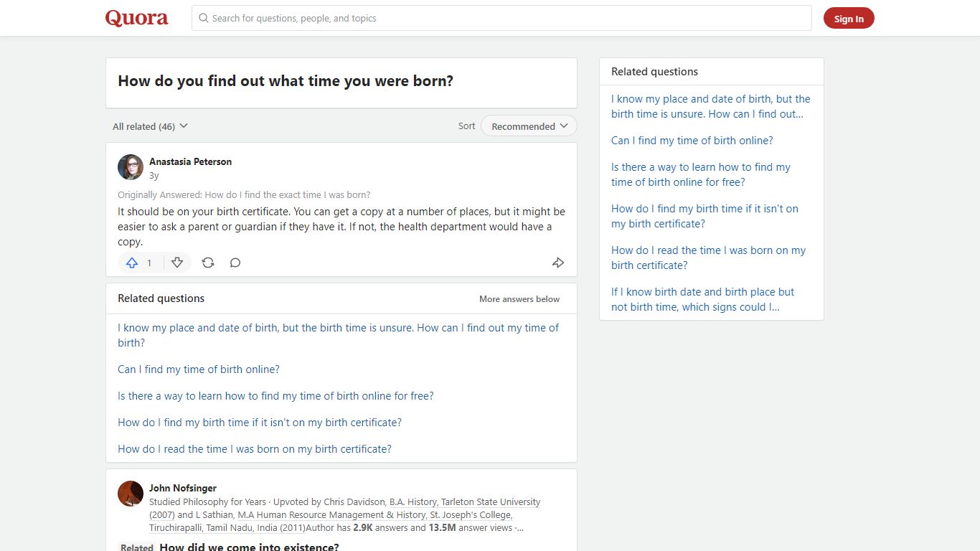Open sidebar link 'Can I find my time of birth online?'
This screenshot has width=980, height=551.
(x=692, y=141)
